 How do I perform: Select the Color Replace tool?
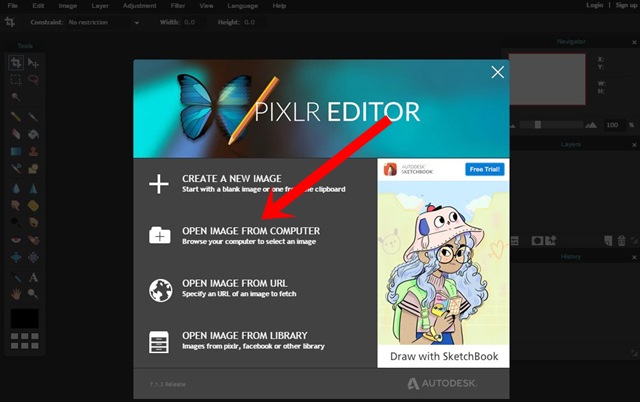tap(16, 168)
